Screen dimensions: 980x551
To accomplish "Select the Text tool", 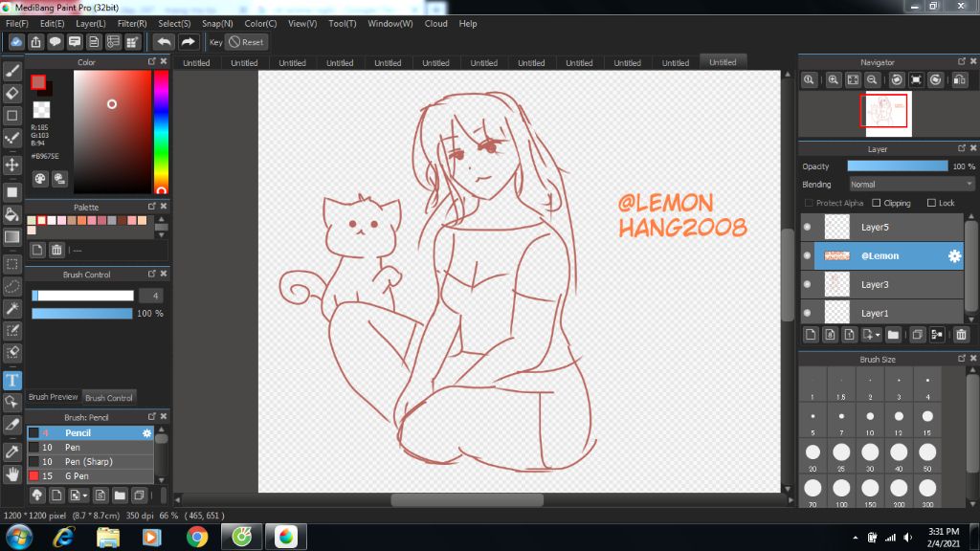I will point(11,380).
